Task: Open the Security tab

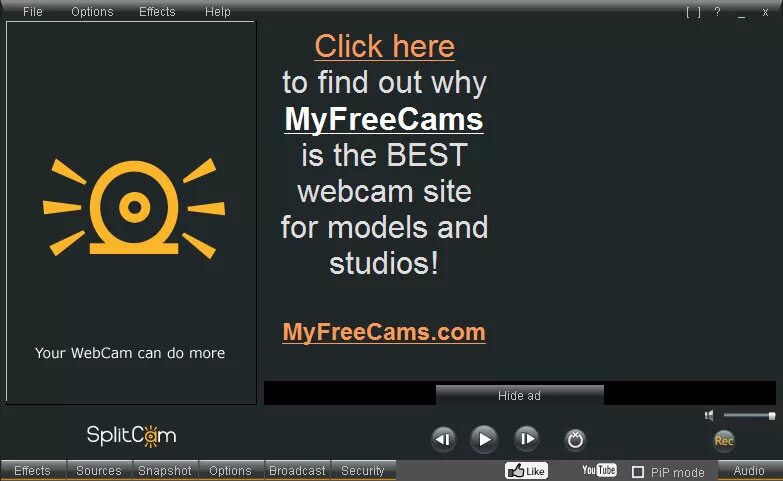Action: point(363,471)
